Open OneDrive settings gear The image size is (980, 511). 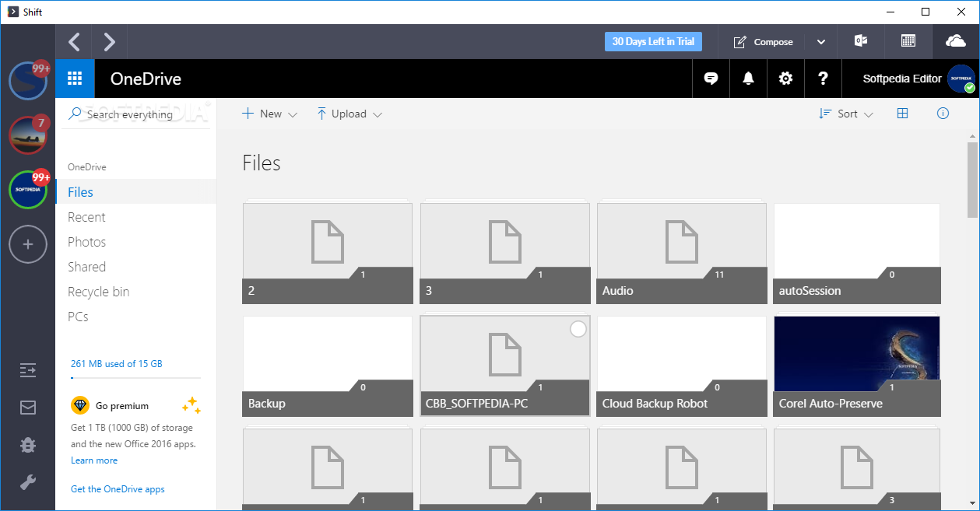coord(785,79)
